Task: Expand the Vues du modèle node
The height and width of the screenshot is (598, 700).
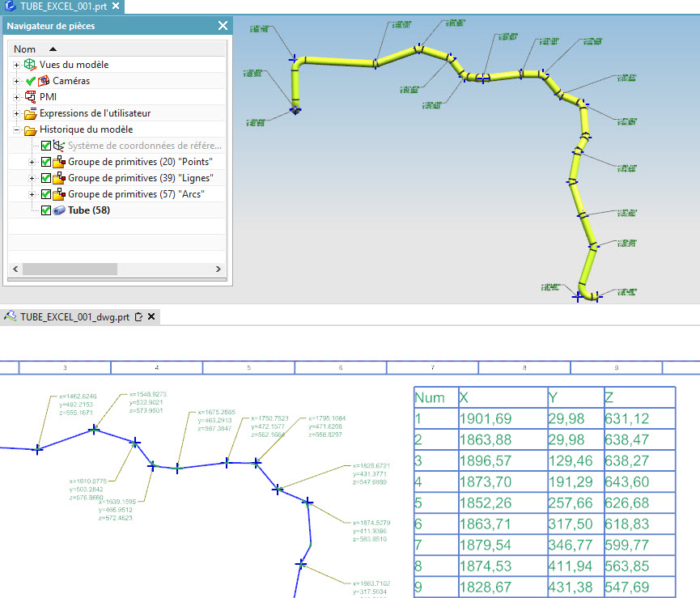Action: click(15, 65)
